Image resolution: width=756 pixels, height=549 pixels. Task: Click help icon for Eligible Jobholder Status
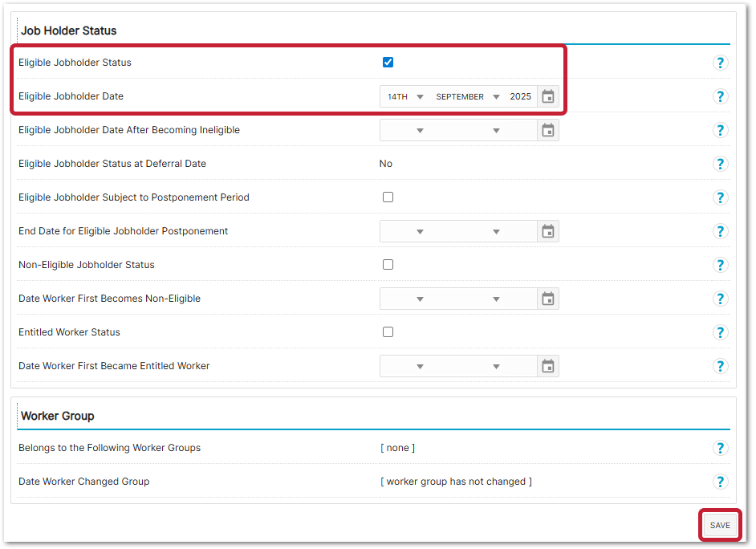click(x=720, y=63)
